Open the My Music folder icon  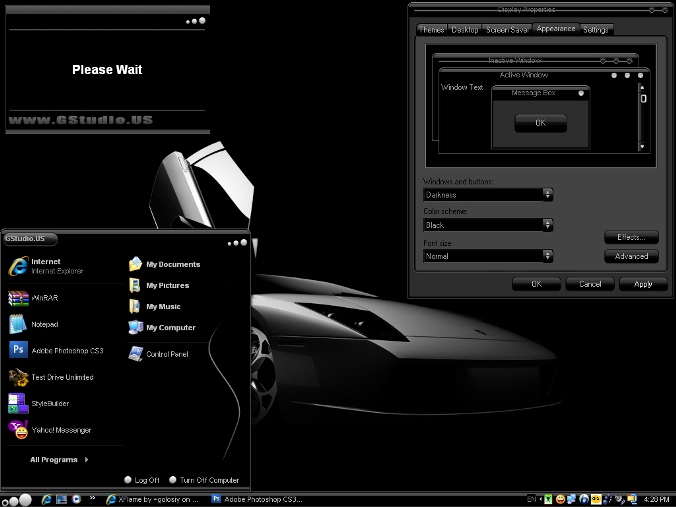click(x=135, y=306)
